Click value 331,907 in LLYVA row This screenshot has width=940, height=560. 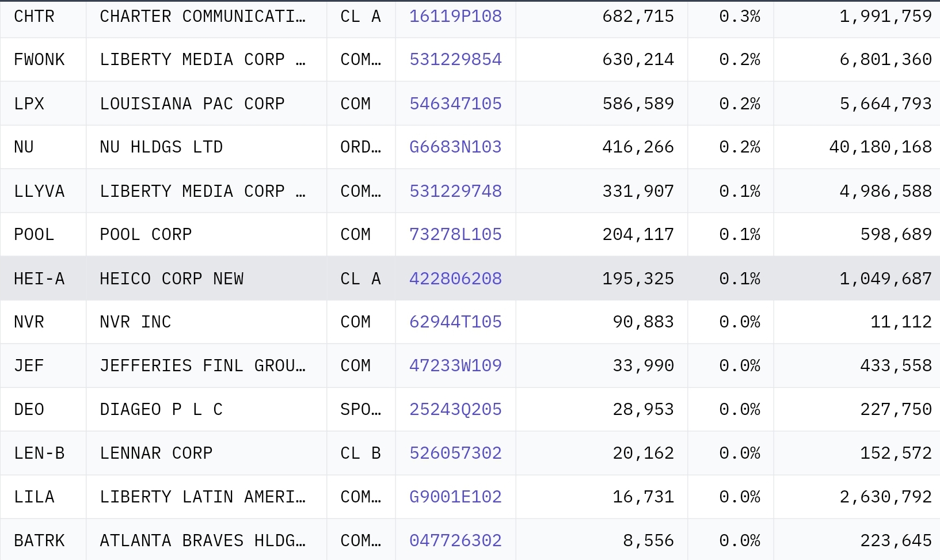point(638,191)
